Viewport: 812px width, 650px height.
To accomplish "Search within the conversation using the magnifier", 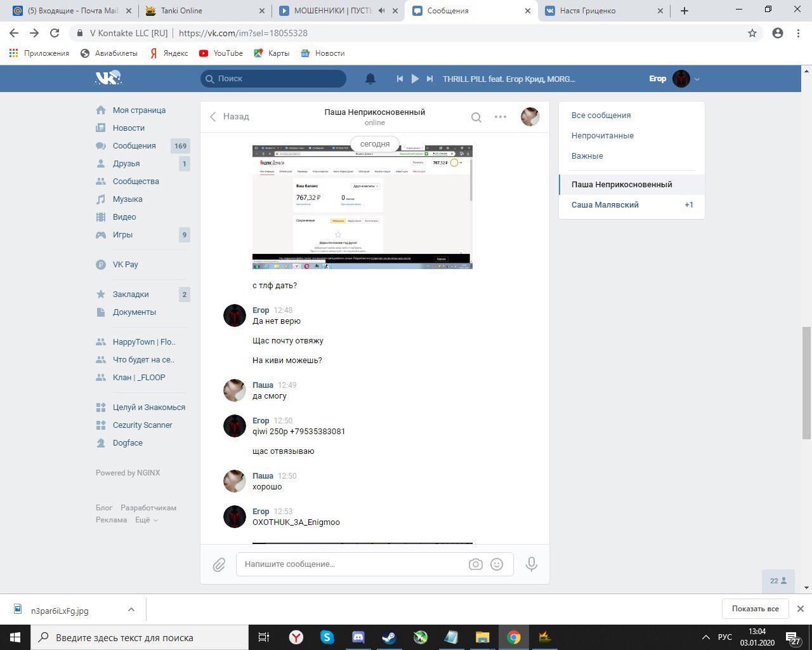I will tap(476, 117).
